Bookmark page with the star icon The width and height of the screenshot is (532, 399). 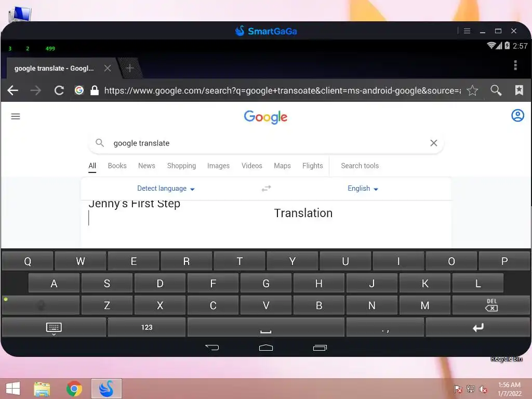click(x=472, y=90)
